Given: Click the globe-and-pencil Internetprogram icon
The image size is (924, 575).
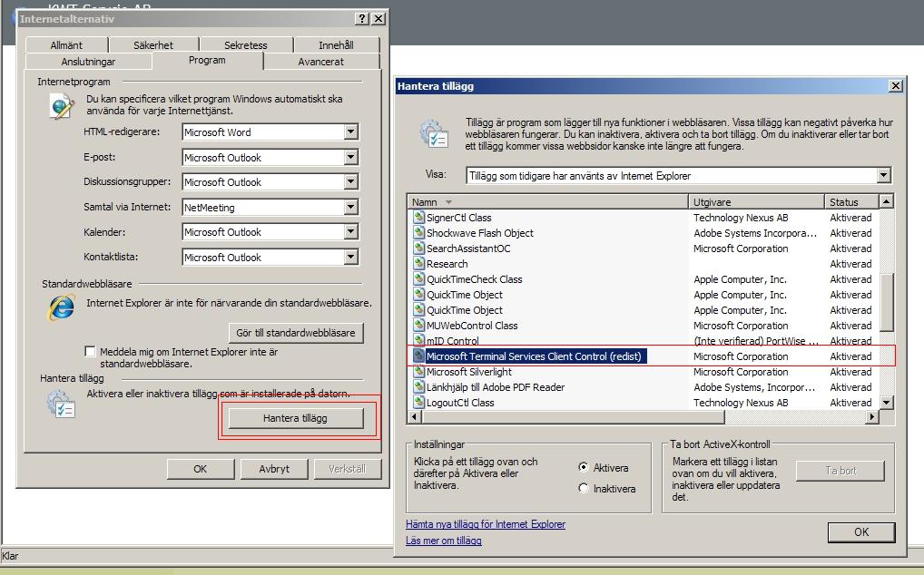Looking at the screenshot, I should click(x=63, y=106).
